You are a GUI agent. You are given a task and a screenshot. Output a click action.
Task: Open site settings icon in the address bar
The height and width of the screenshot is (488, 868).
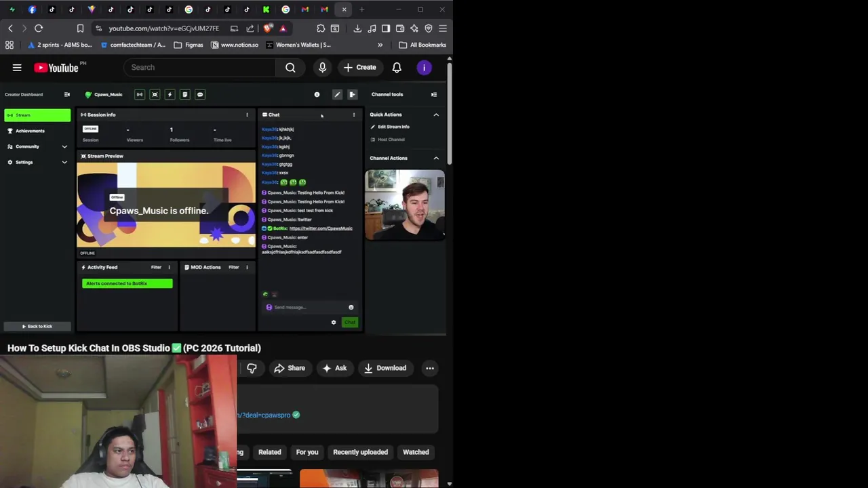(x=99, y=28)
